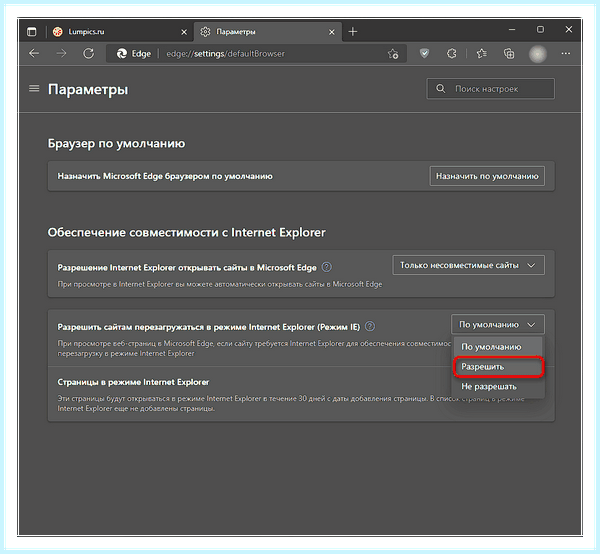Click the Edge logo in address bar
Screen dimensions: 600x554
[122, 54]
